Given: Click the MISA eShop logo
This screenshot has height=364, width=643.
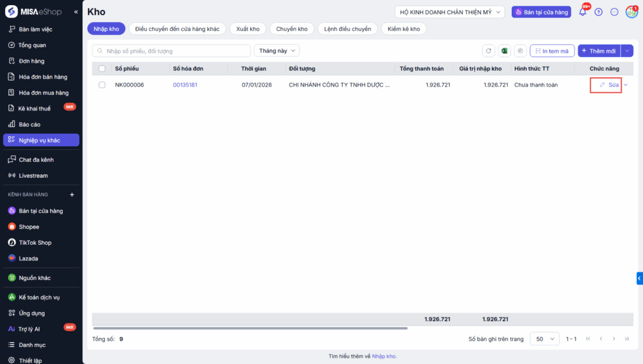Looking at the screenshot, I should (x=34, y=11).
